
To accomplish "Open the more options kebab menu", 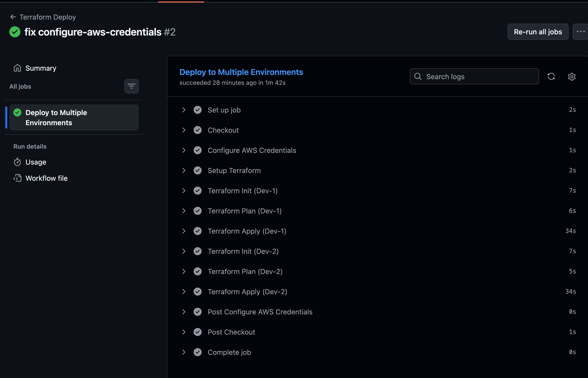I will coord(580,32).
